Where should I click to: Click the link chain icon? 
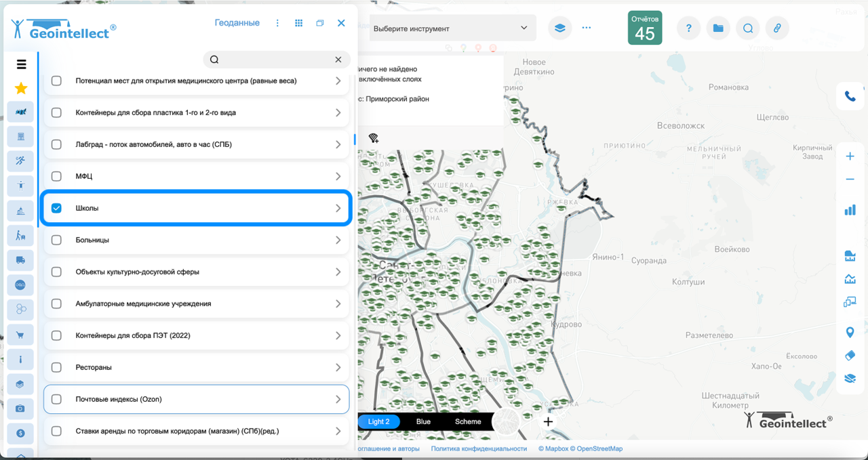(x=777, y=28)
